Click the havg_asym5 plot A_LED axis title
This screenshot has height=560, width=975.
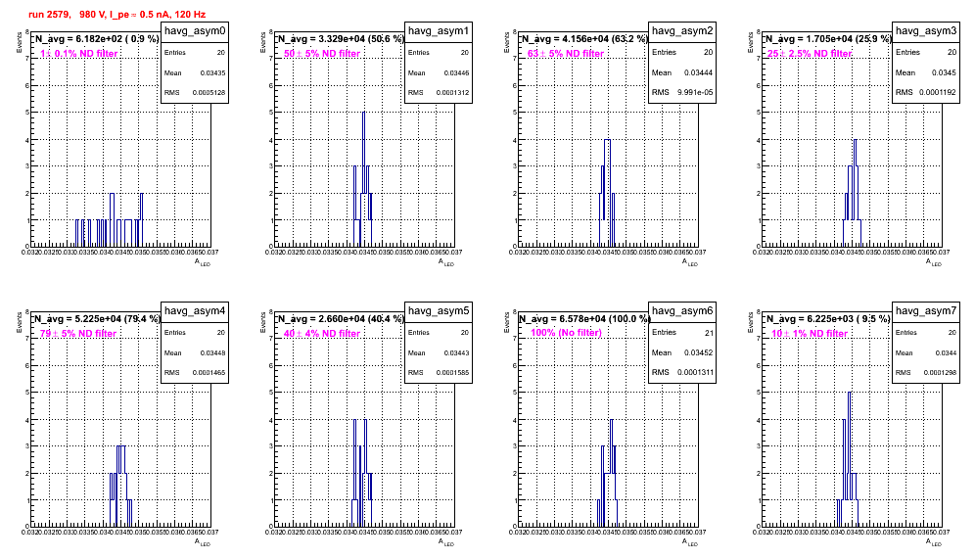click(x=445, y=542)
